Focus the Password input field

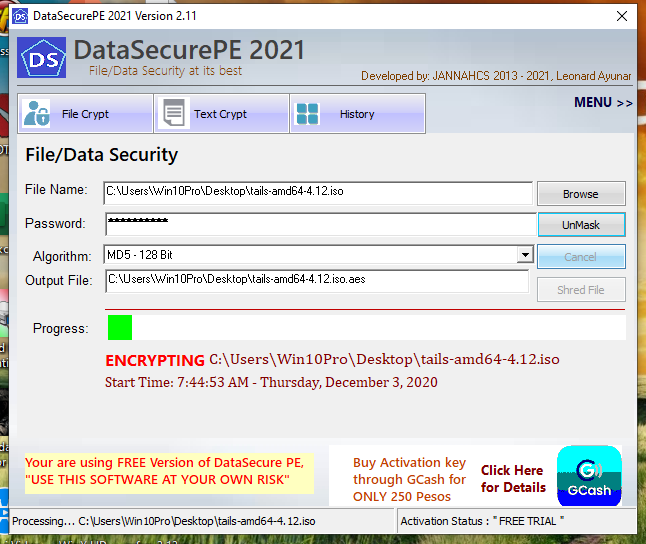(320, 223)
